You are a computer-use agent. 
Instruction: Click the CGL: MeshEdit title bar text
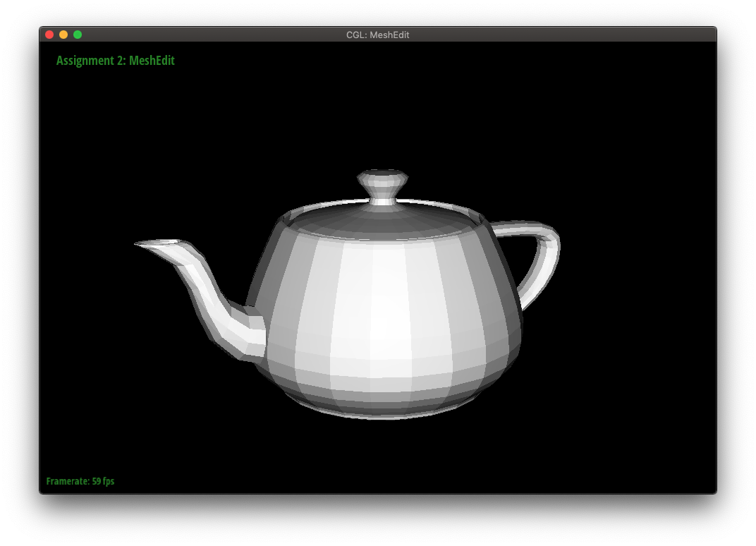pyautogui.click(x=379, y=34)
